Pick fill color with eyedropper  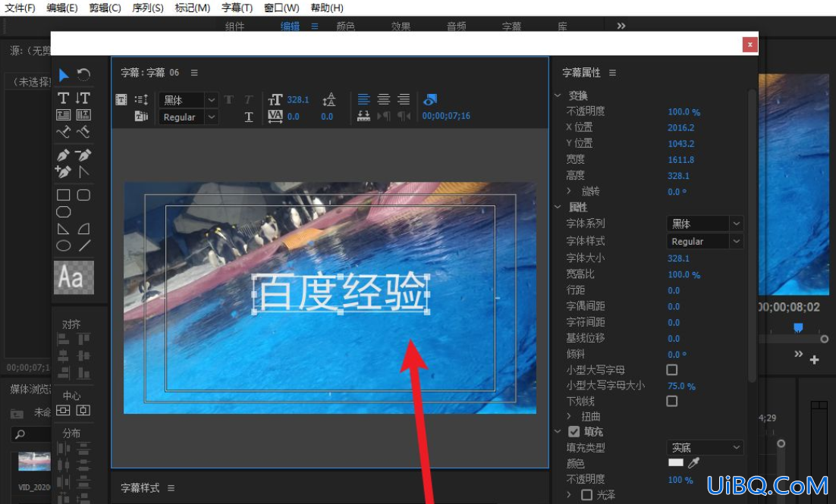pyautogui.click(x=693, y=463)
